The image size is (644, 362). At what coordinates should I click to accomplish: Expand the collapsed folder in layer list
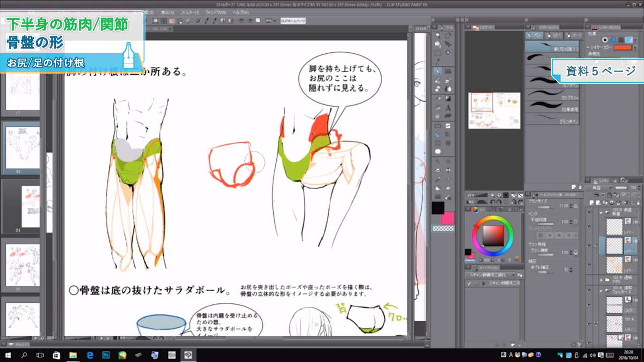pyautogui.click(x=601, y=280)
